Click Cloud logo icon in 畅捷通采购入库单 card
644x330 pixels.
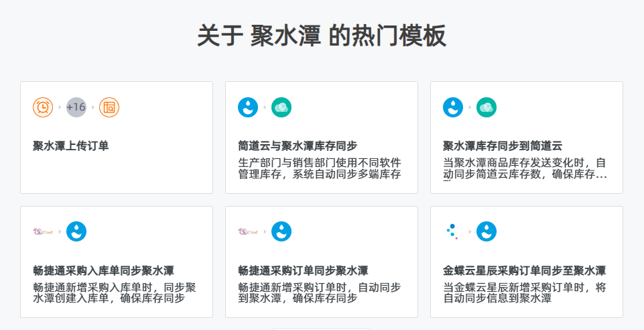43,232
